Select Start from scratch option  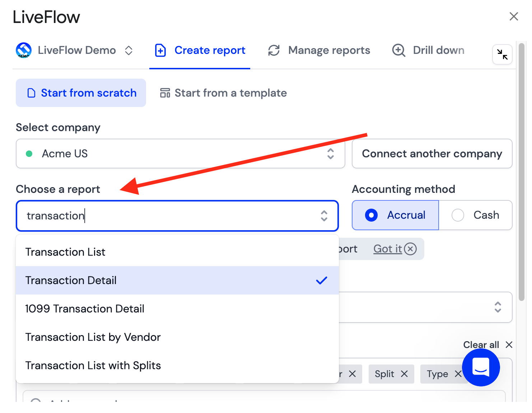pos(81,93)
